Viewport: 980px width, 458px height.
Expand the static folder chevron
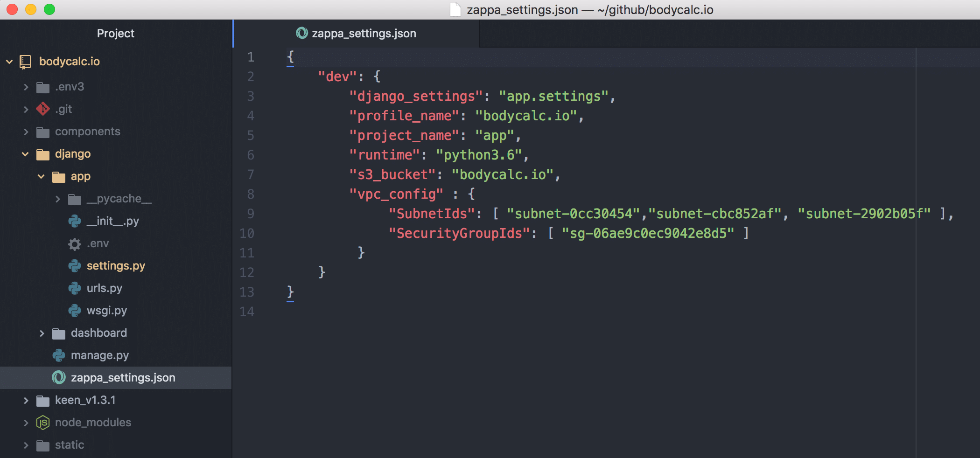26,445
